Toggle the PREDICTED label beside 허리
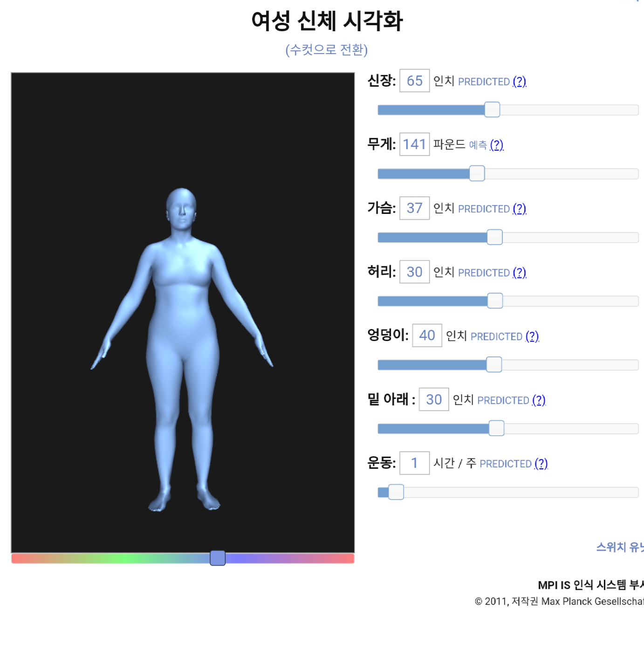Viewport: 644px width, 671px height. coord(484,273)
